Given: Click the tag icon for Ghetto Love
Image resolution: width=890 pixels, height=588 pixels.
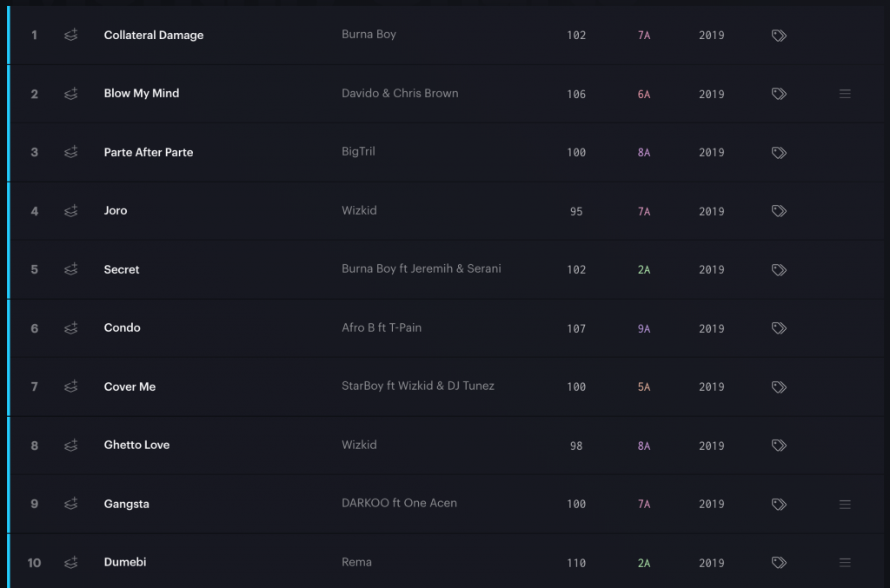Looking at the screenshot, I should tap(779, 446).
